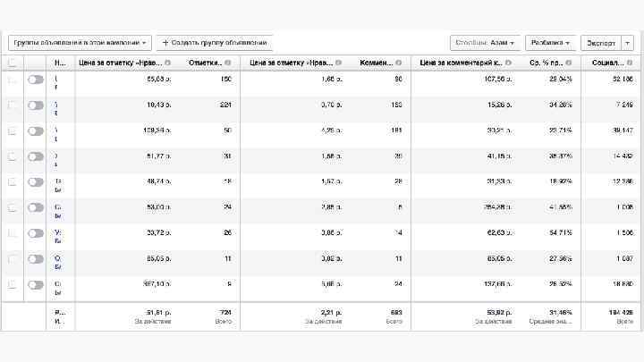Screen dimensions: 644x362
Task: Open the Разбивка breakdown dropdown
Action: click(550, 42)
